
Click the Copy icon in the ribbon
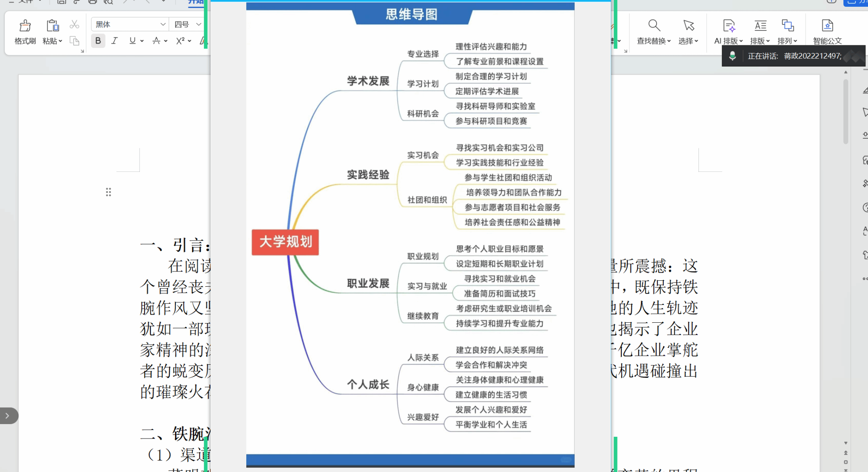74,41
